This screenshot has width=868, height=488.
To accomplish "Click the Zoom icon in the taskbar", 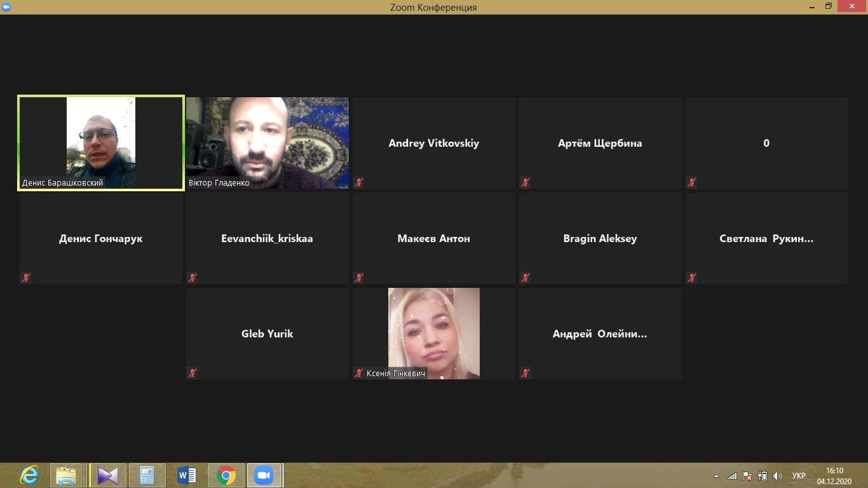I will pos(263,475).
